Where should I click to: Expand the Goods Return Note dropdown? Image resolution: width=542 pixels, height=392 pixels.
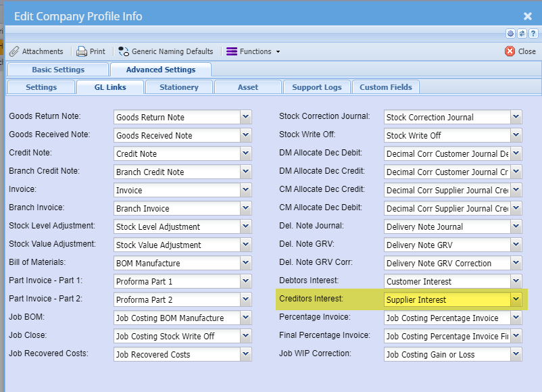point(246,117)
